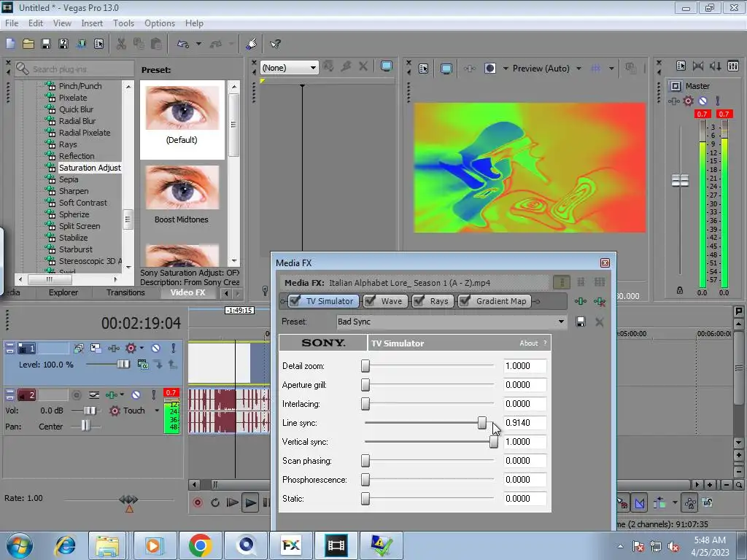Open the Bad Sync preset dropdown
The image size is (747, 560).
[561, 322]
